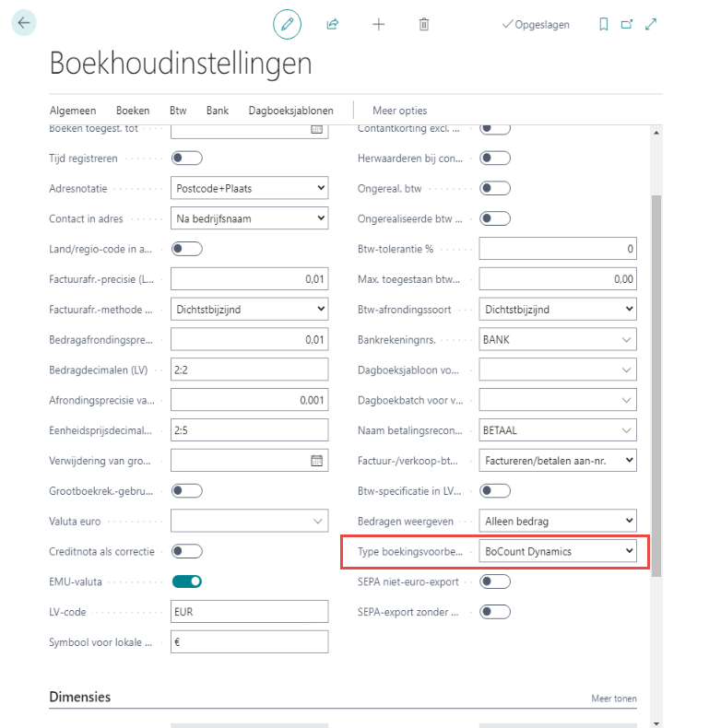Click the back arrow button

click(x=24, y=24)
